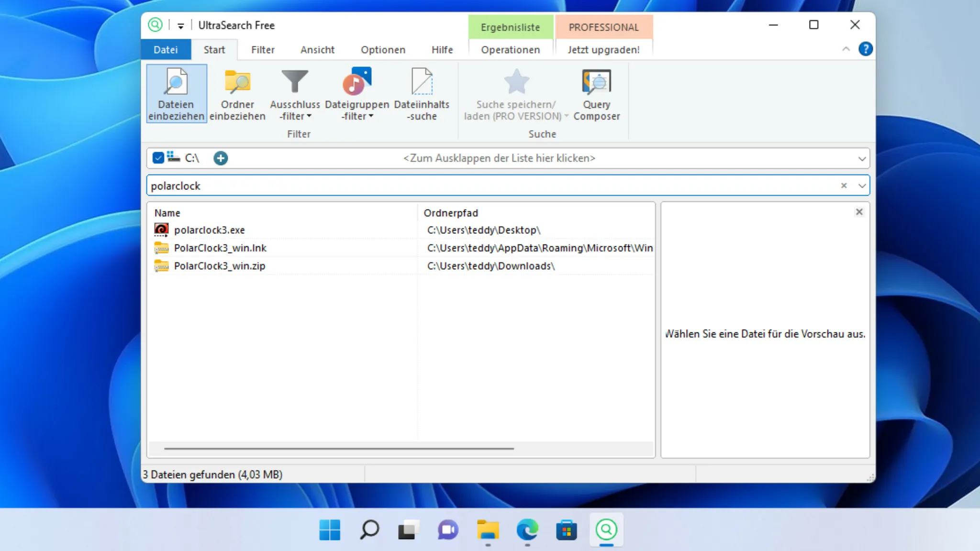Uncheck the C:\ drive checkbox
Image resolution: width=980 pixels, height=551 pixels.
158,157
